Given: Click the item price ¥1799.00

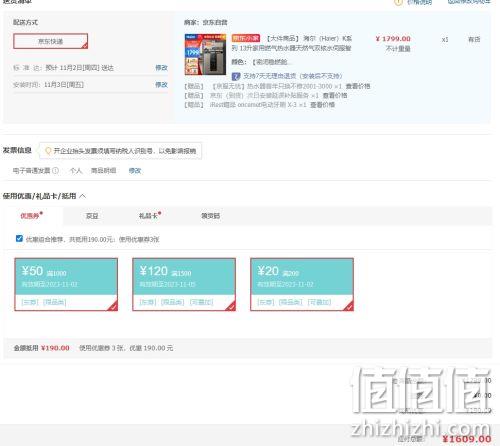Looking at the screenshot, I should 393,39.
